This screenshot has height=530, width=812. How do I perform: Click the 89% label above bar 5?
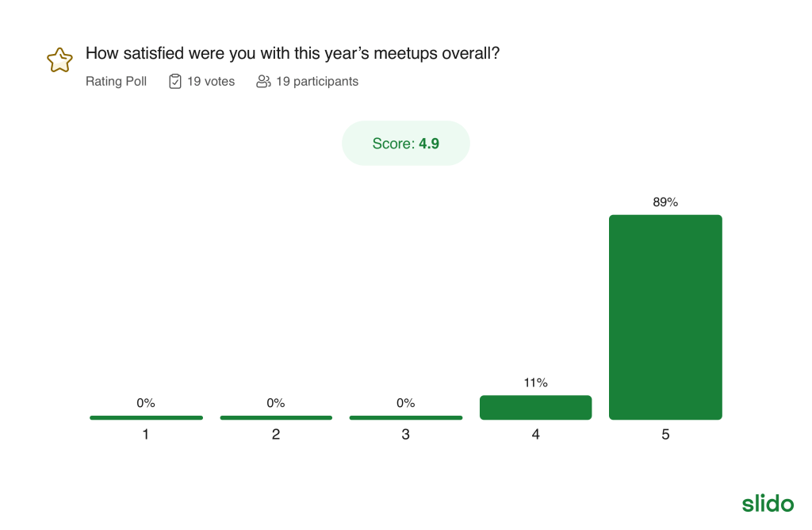coord(665,202)
